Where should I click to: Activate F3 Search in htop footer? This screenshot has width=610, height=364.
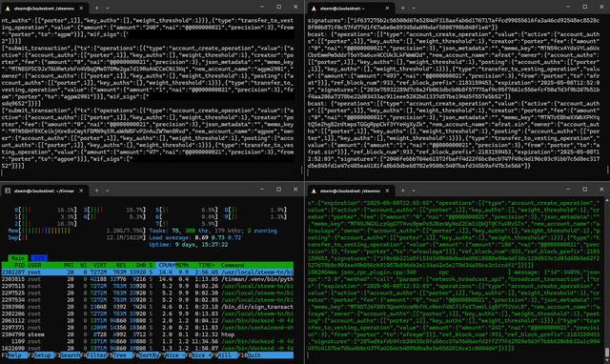[x=70, y=355]
